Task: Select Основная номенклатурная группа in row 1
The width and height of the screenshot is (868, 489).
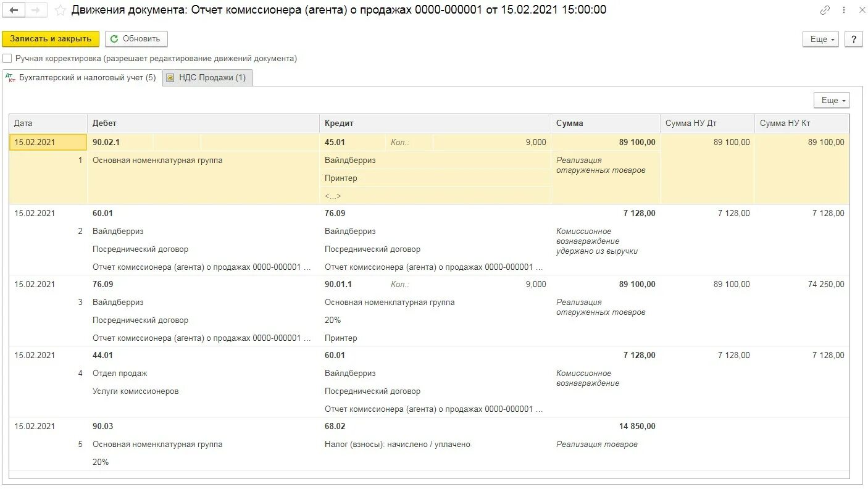Action: pos(157,160)
